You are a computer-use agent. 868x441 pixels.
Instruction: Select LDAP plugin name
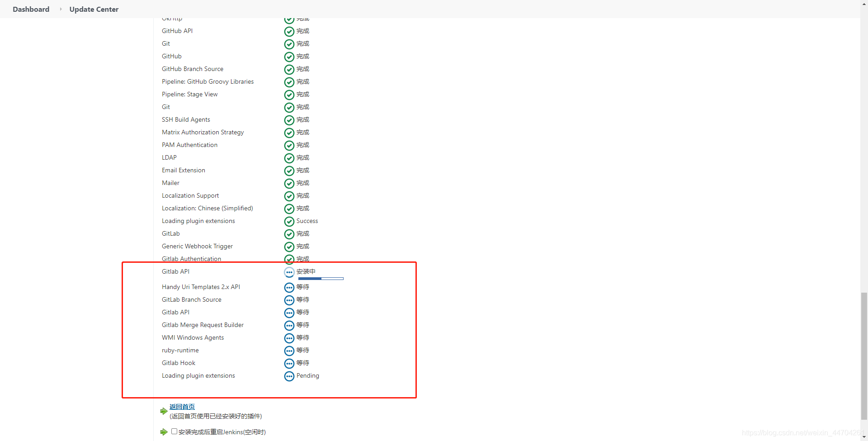pyautogui.click(x=170, y=157)
